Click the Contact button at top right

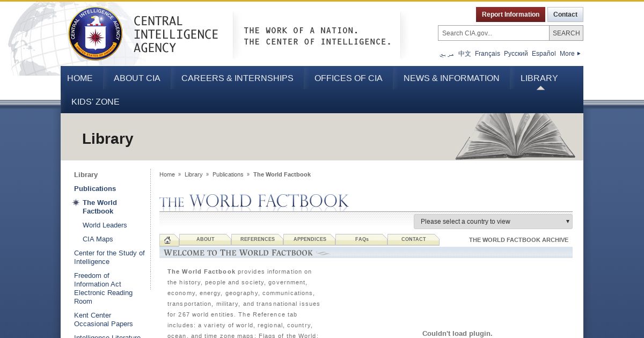[x=565, y=14]
